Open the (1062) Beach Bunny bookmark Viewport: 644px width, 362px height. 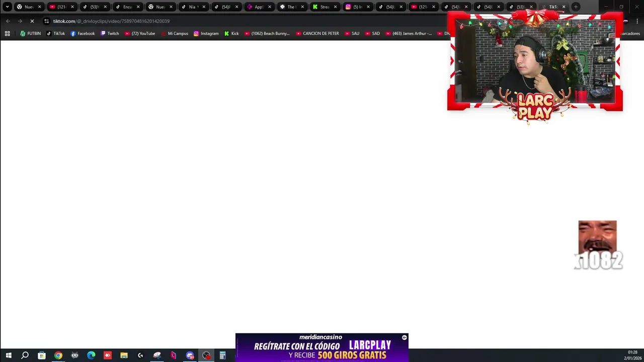pos(267,34)
